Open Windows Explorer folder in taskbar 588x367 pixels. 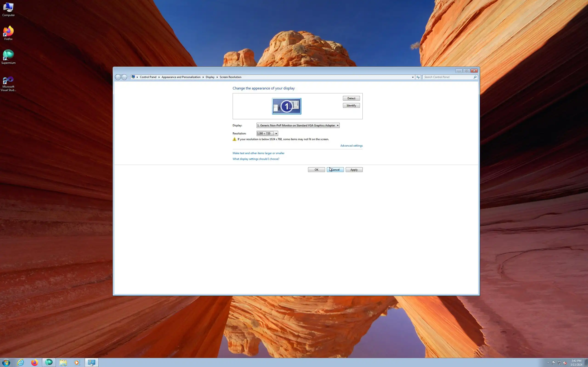pyautogui.click(x=63, y=362)
